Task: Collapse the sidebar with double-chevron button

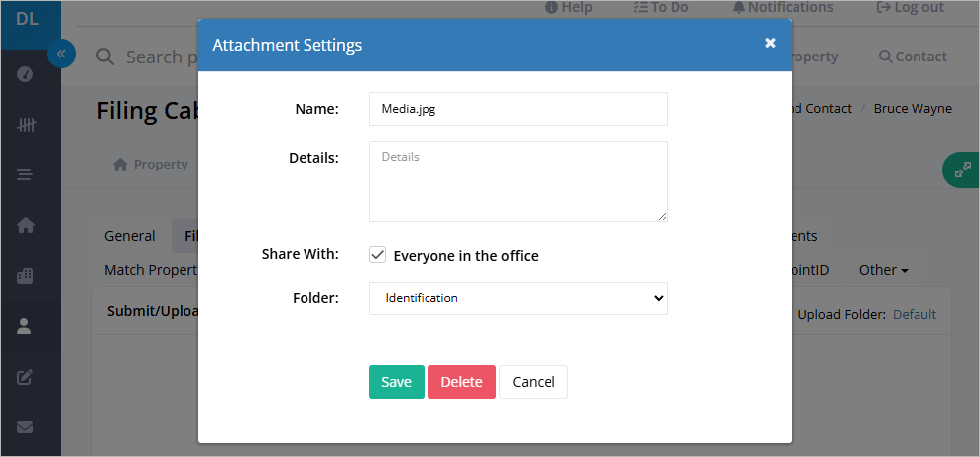Action: (x=61, y=54)
